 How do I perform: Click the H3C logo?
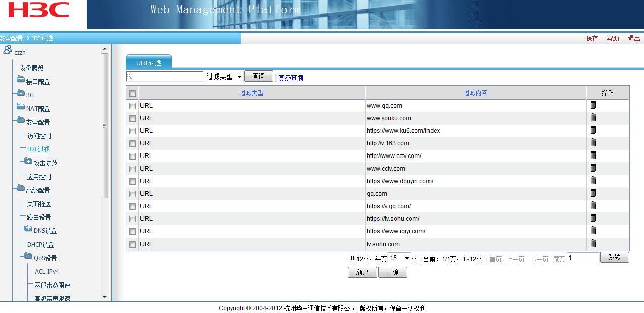click(x=38, y=10)
